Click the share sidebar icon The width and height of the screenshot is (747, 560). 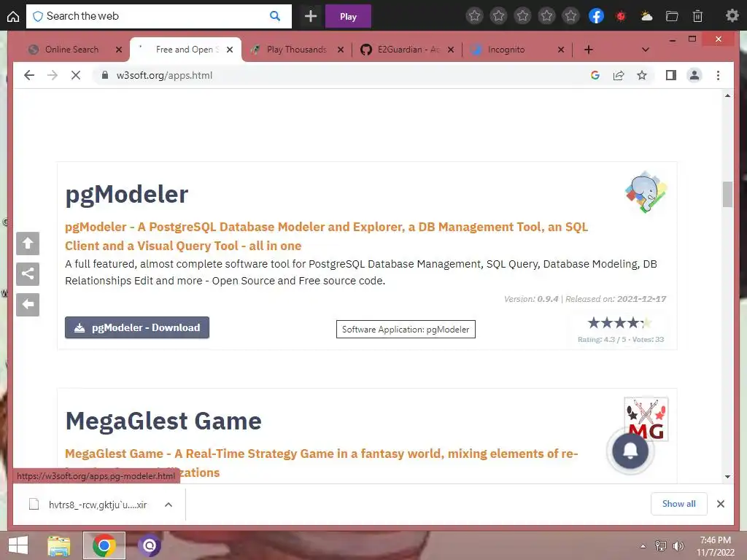(28, 274)
